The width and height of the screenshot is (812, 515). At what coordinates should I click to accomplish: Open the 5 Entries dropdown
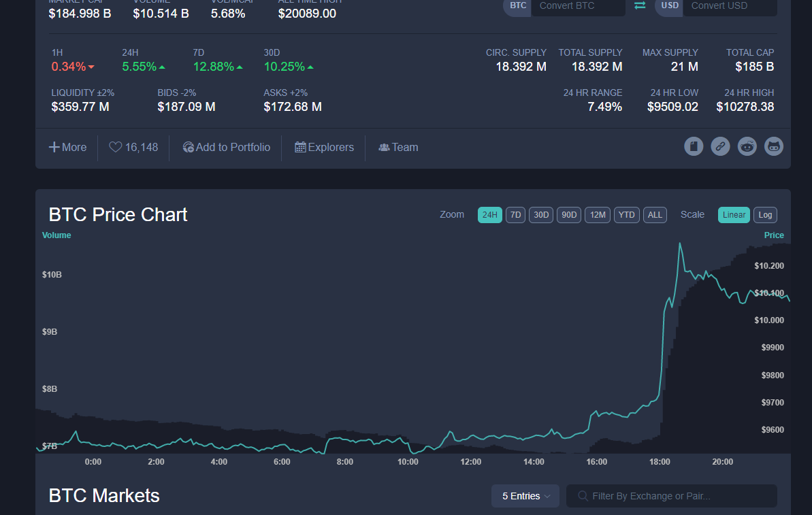tap(525, 496)
